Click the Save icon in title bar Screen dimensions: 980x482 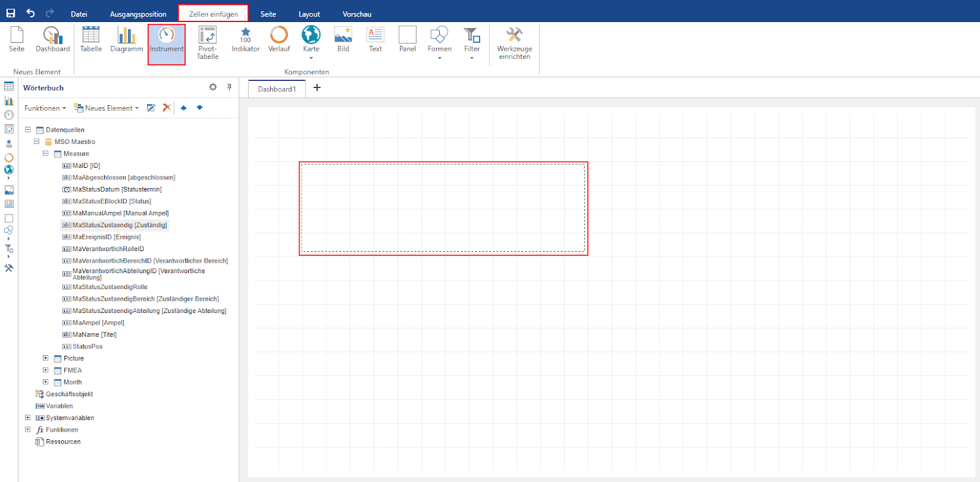click(x=10, y=13)
